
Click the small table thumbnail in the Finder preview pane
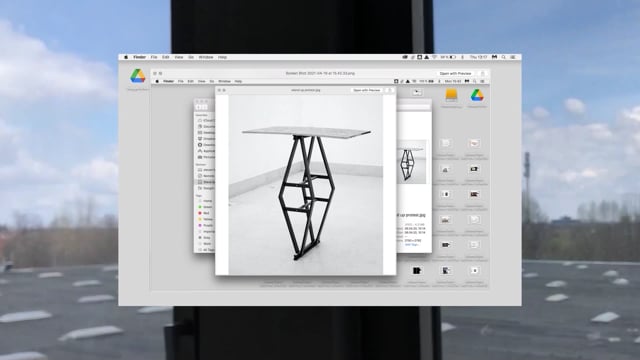point(411,162)
